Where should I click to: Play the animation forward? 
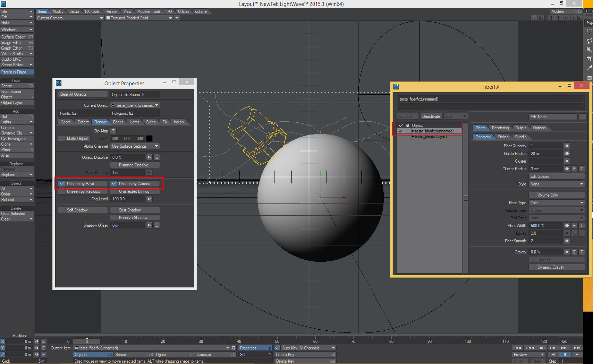click(577, 355)
